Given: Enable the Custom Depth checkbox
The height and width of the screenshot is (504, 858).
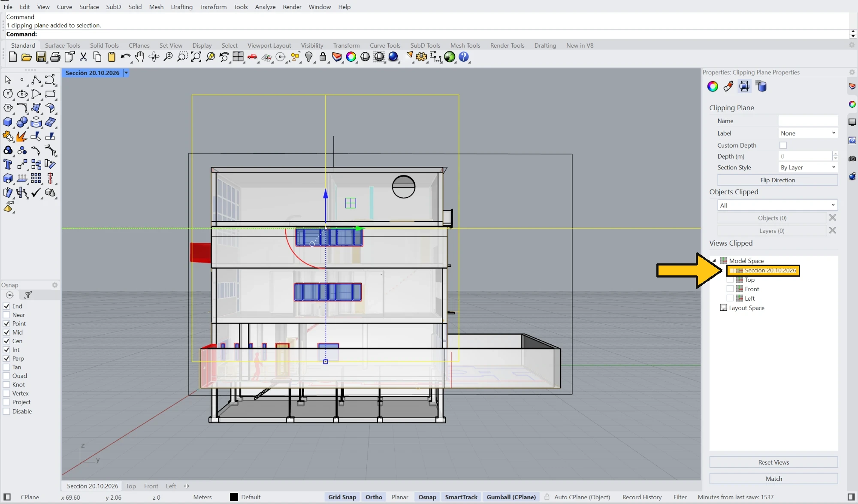Looking at the screenshot, I should (x=783, y=145).
